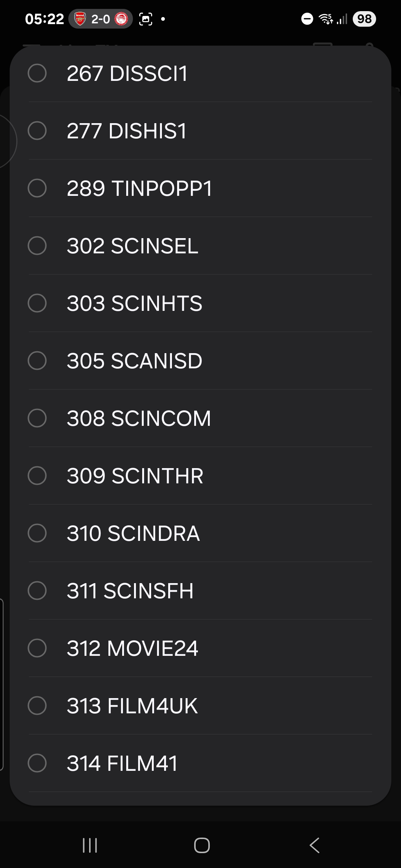The image size is (401, 868).
Task: Select the 314 FILM41 radio button
Action: click(37, 763)
